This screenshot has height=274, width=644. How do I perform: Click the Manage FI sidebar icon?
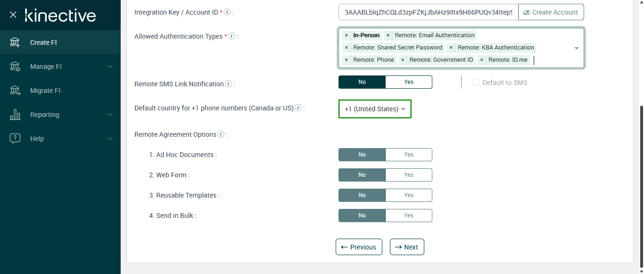click(15, 66)
